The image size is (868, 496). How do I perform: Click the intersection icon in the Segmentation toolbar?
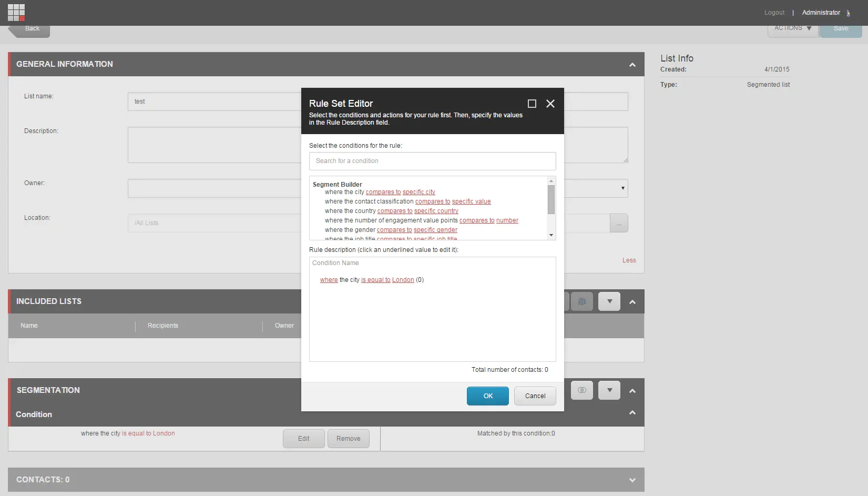pos(581,390)
